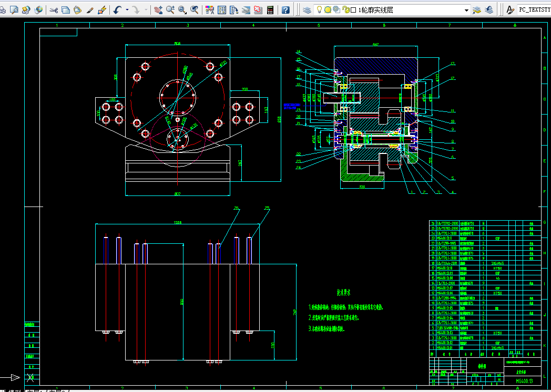The width and height of the screenshot is (551, 392).
Task: Click the Cut scissors icon
Action: pyautogui.click(x=54, y=9)
